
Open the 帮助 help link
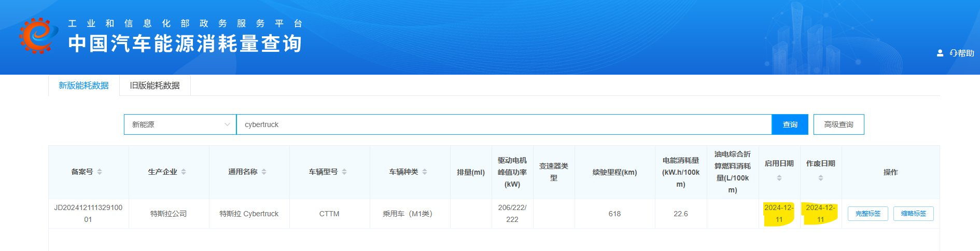pos(962,53)
